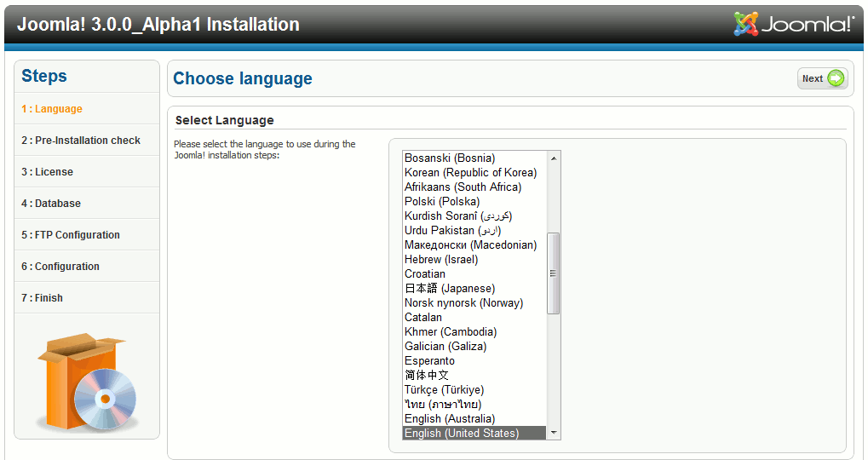Select Korean (Republic of Korea) language

[x=470, y=173]
